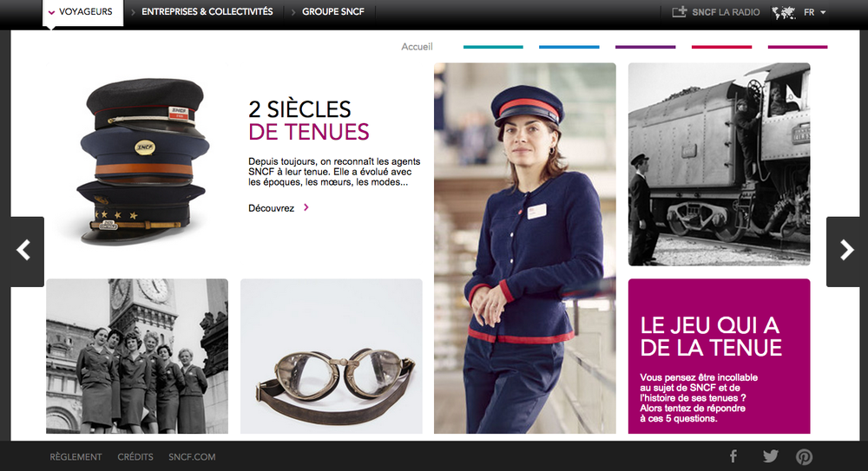Click the SNCF La Radio link

(726, 12)
